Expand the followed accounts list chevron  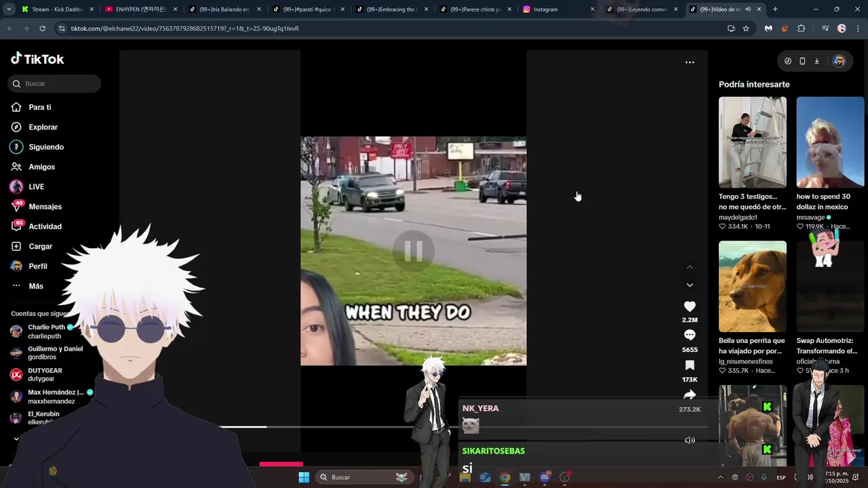click(x=16, y=439)
